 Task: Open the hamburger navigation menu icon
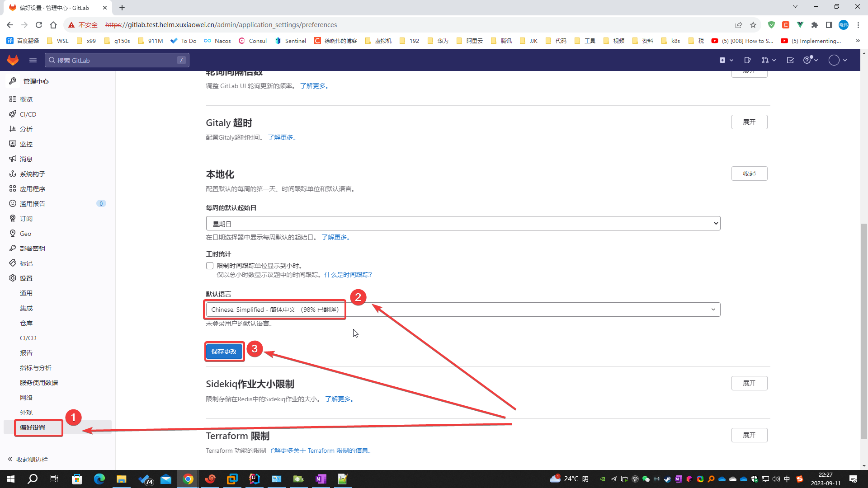pyautogui.click(x=33, y=60)
